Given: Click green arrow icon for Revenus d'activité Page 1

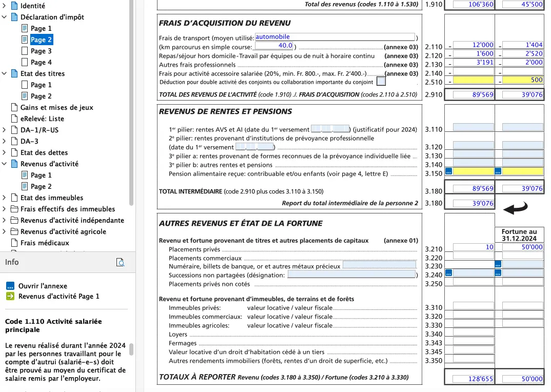Looking at the screenshot, I should click(x=11, y=295).
